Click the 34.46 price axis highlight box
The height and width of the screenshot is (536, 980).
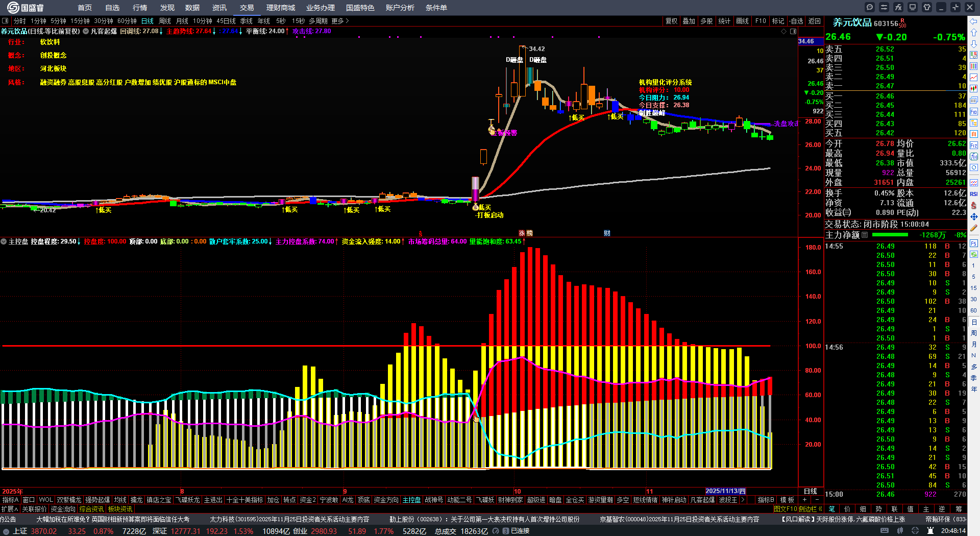click(811, 41)
